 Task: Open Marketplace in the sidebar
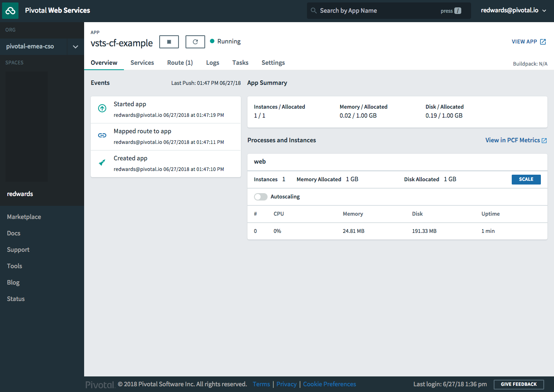[24, 217]
